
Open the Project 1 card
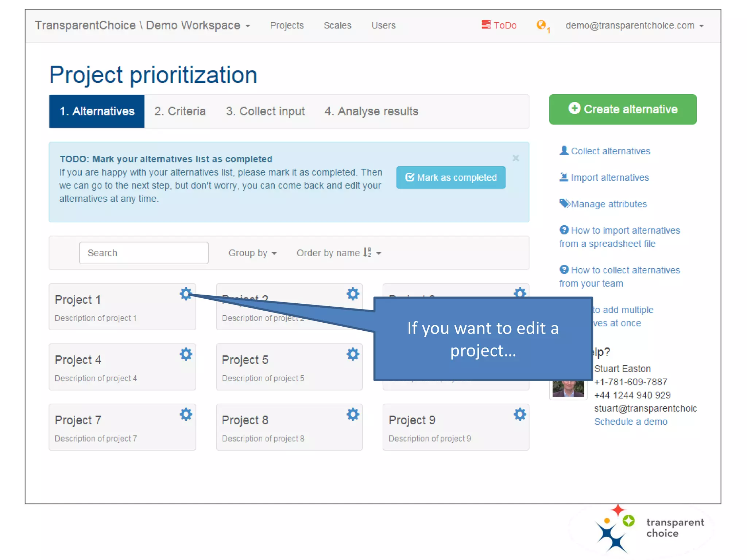click(x=122, y=307)
